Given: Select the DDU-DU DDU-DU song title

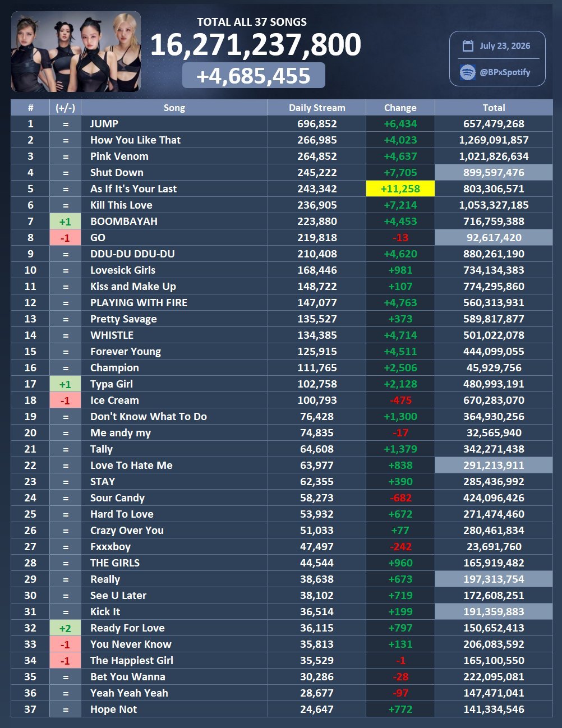Looking at the screenshot, I should (132, 254).
